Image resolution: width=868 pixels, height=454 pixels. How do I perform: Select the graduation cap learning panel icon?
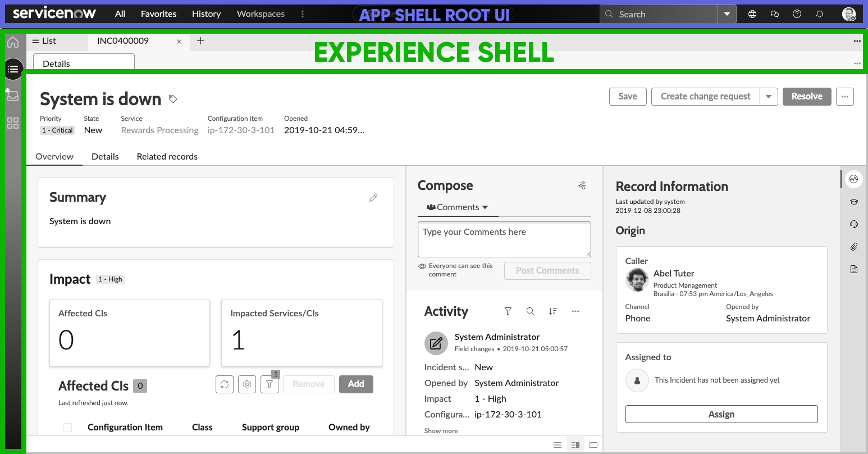coord(853,201)
